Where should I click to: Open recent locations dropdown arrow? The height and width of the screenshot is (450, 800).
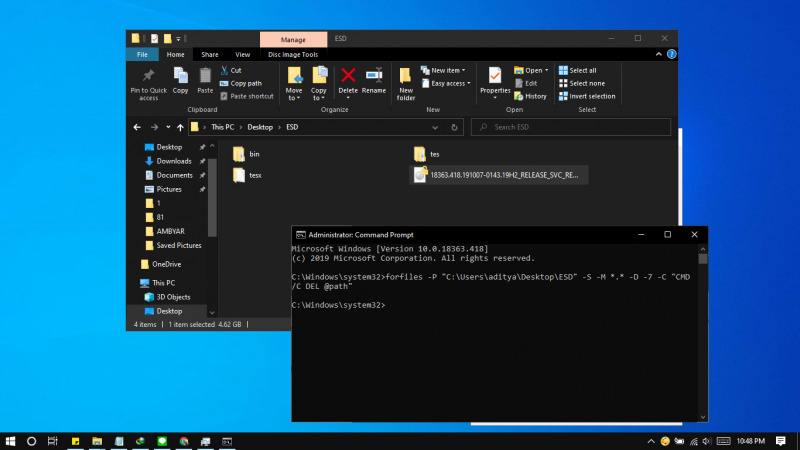pyautogui.click(x=168, y=127)
